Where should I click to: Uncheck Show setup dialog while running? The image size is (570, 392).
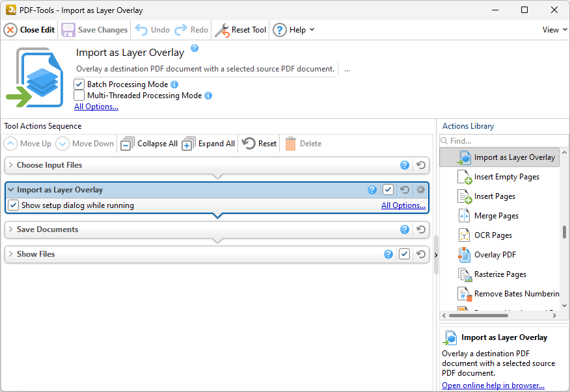point(13,205)
